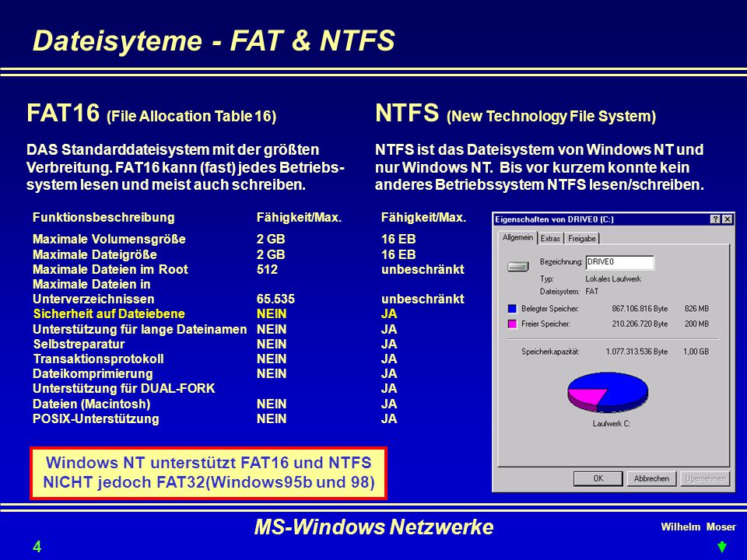
Task: Click the Dateikomprimierung row label
Action: click(x=93, y=374)
